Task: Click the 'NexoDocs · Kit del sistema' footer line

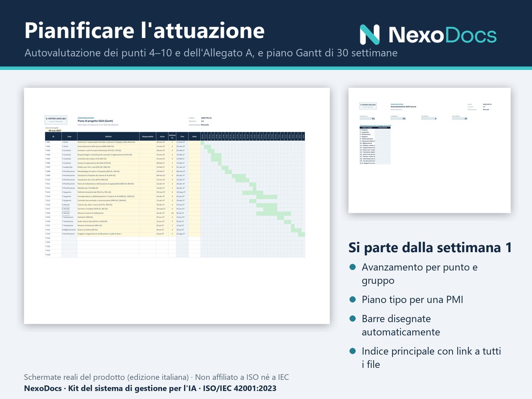Action: [x=150, y=389]
